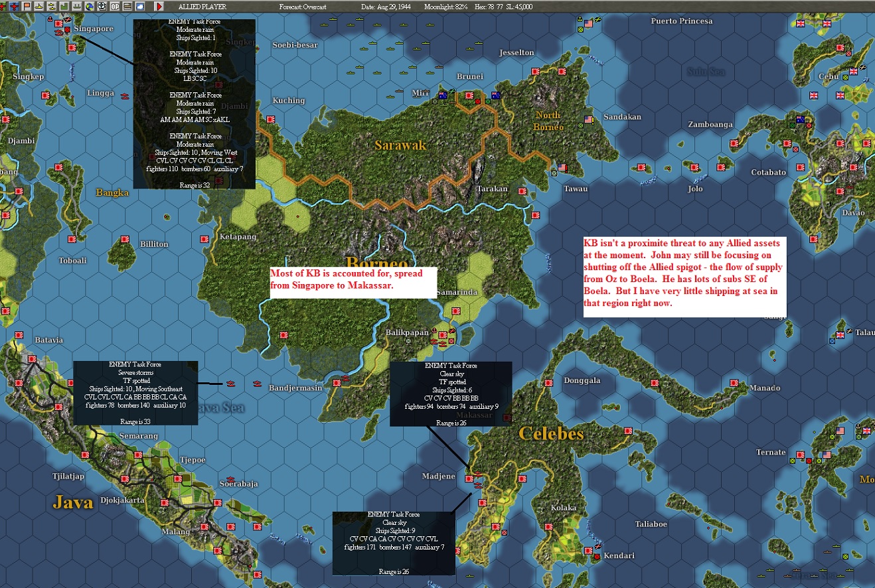Click the 'Moonlight: 82%' status text
Screen dimensions: 875x588
coord(446,6)
